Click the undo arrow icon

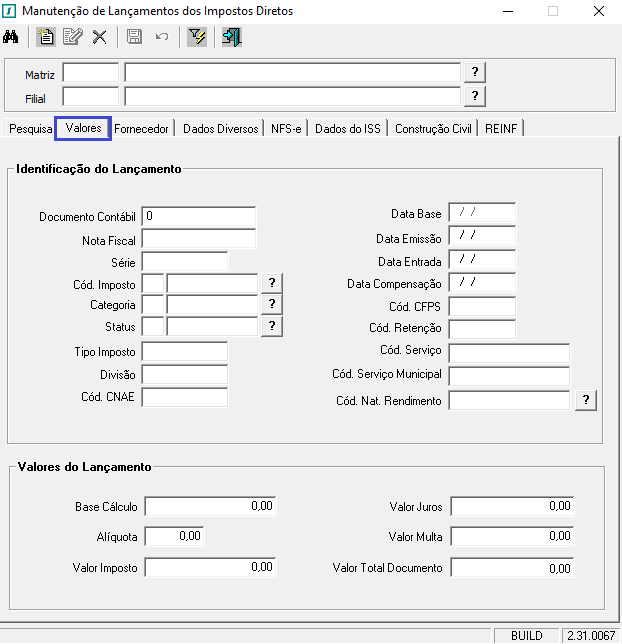pos(161,37)
